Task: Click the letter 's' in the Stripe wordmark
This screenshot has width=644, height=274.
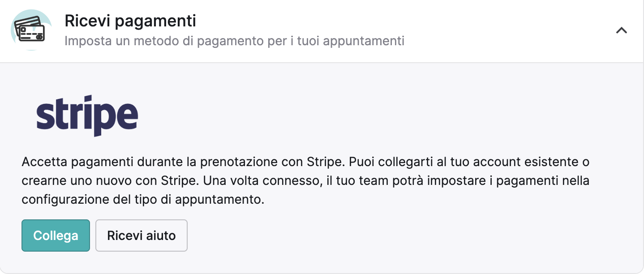Action: 44,116
